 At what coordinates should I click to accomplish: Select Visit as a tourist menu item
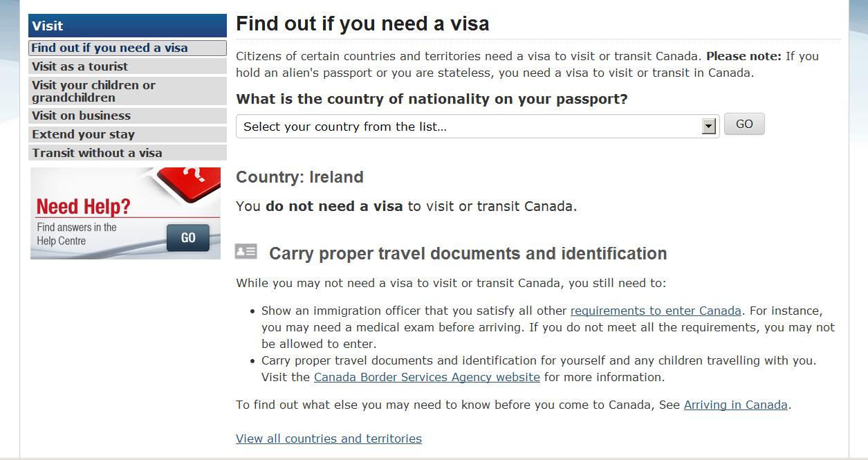[128, 66]
